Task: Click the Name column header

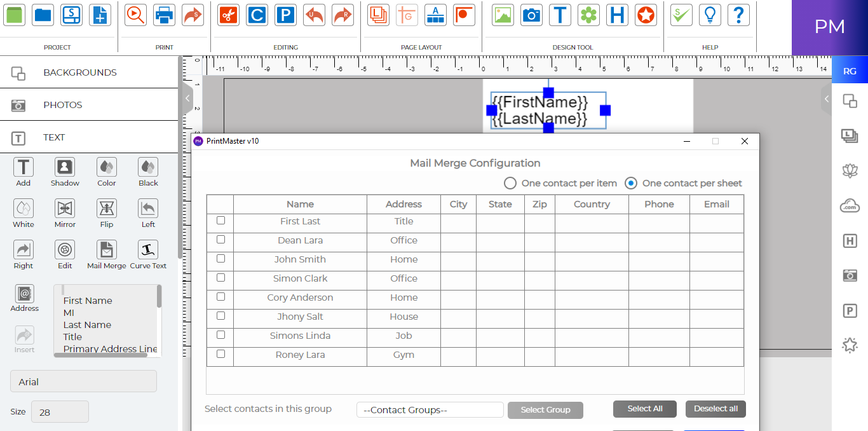Action: tap(300, 204)
